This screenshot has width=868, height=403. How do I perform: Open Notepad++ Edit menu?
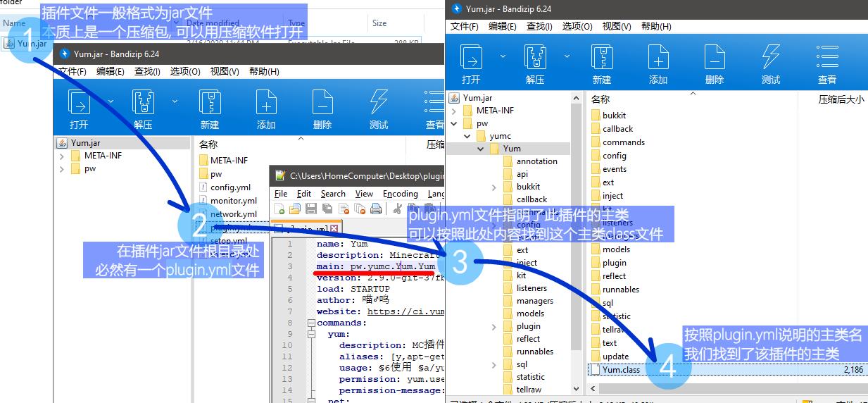(x=304, y=194)
